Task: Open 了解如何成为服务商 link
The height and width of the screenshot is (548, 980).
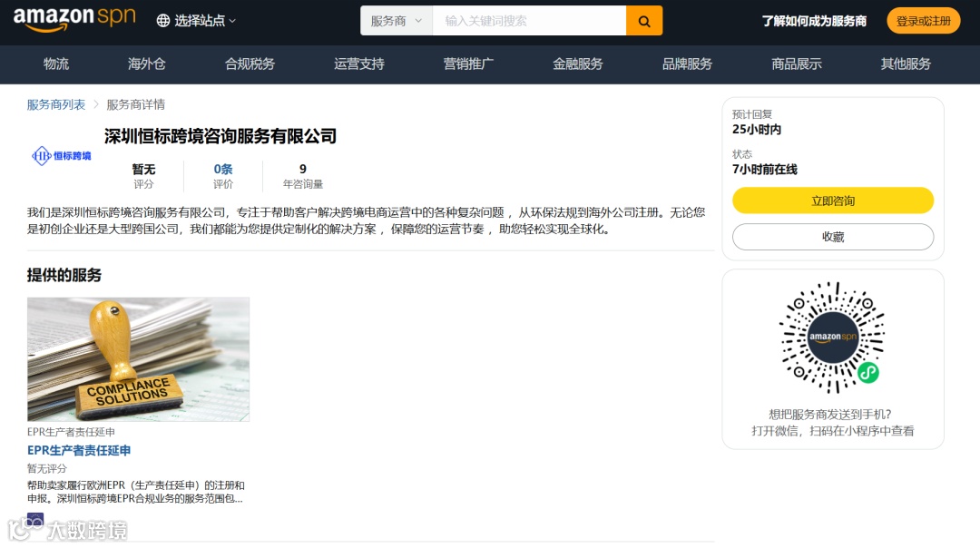Action: (x=814, y=21)
